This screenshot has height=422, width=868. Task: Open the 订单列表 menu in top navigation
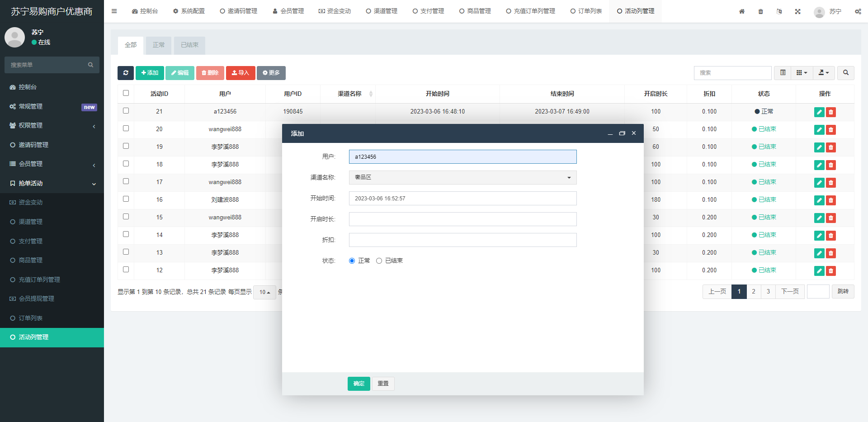click(586, 11)
